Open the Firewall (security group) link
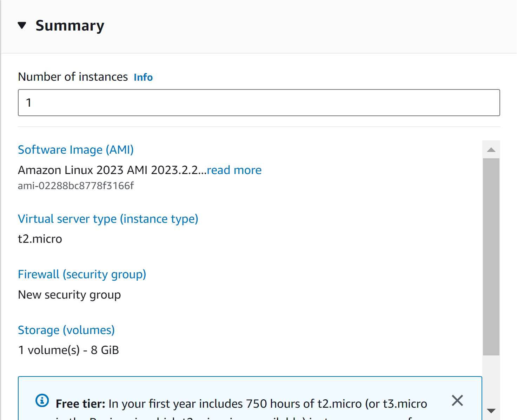 [82, 274]
